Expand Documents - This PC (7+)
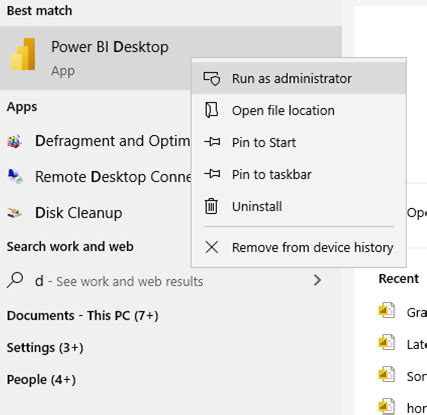This screenshot has width=427, height=415. coord(83,316)
